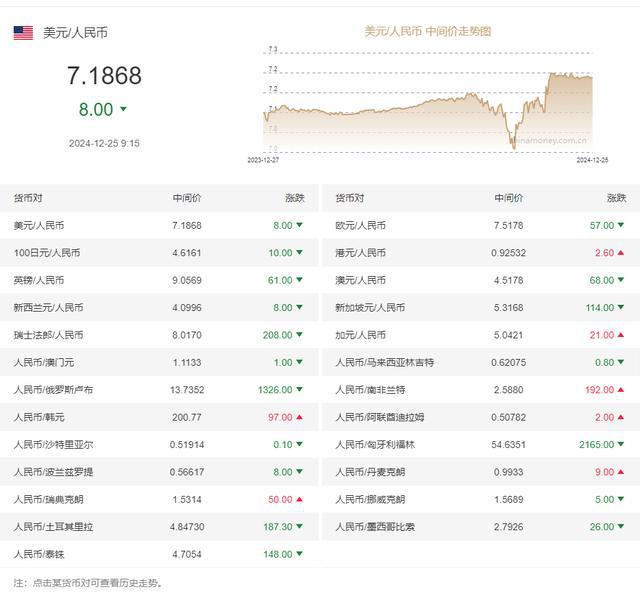Click the 美元/人民币 中间价走势图 chart title
This screenshot has height=598, width=640.
(427, 31)
